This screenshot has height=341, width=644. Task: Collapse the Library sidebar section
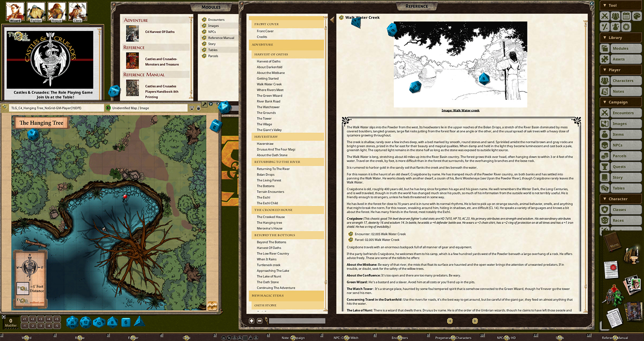tap(620, 38)
